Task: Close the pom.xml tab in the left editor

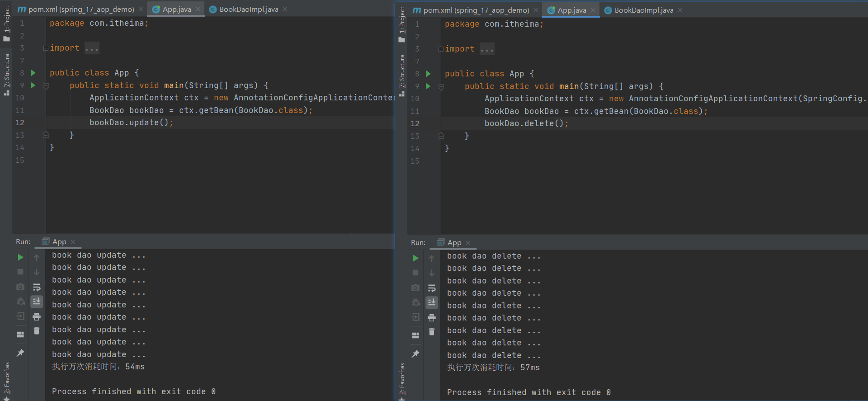Action: [141, 9]
